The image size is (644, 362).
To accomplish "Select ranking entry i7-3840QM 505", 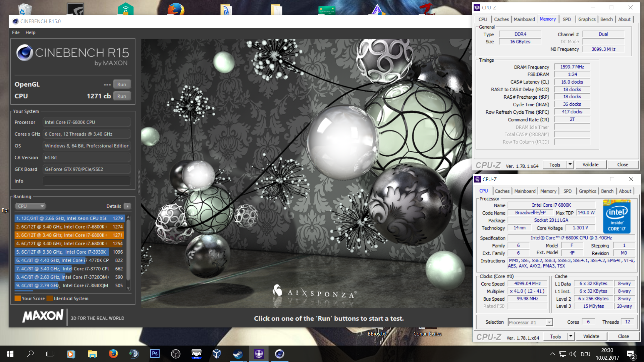I will [x=69, y=286].
